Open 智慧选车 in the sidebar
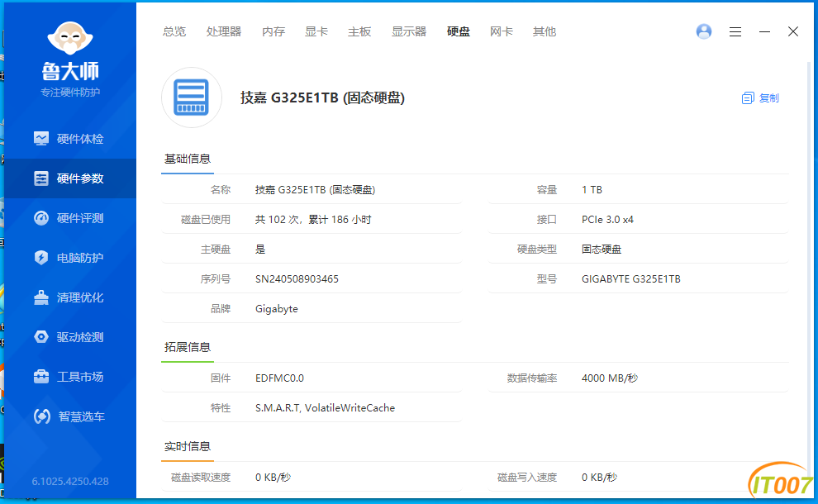The image size is (818, 504). click(69, 416)
